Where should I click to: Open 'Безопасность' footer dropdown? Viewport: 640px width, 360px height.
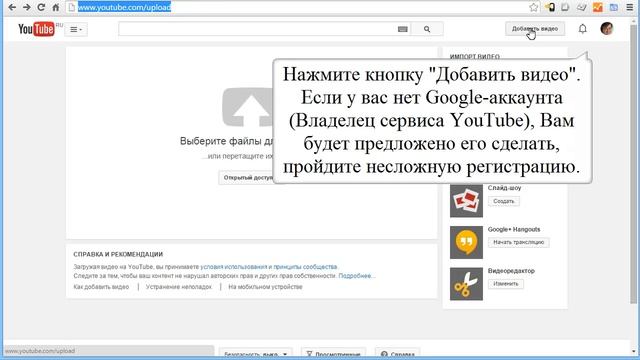click(x=255, y=354)
